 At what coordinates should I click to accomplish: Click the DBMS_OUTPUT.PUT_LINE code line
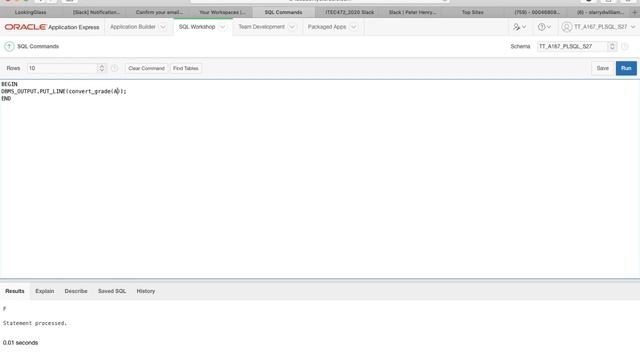click(64, 91)
